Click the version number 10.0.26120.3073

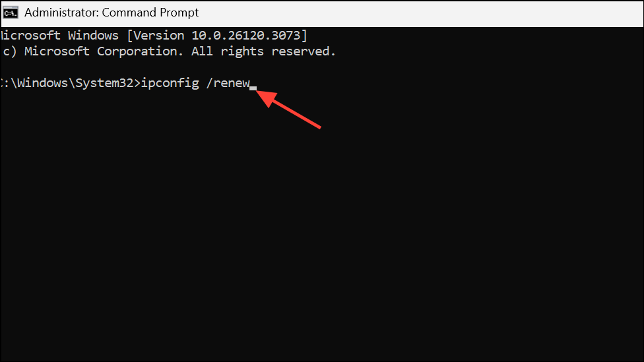coord(246,36)
